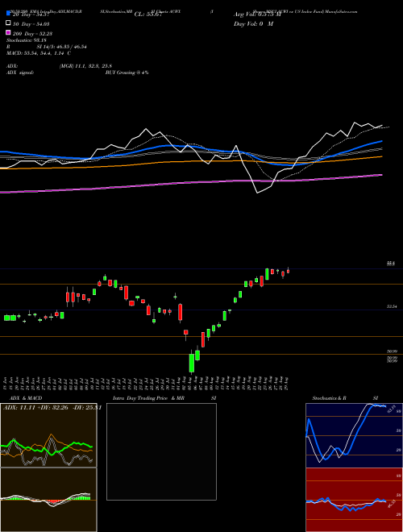Click the 'Stochastics: 93.18' reading
Image resolution: width=403 pixels, height=532 pixels.
[26, 40]
